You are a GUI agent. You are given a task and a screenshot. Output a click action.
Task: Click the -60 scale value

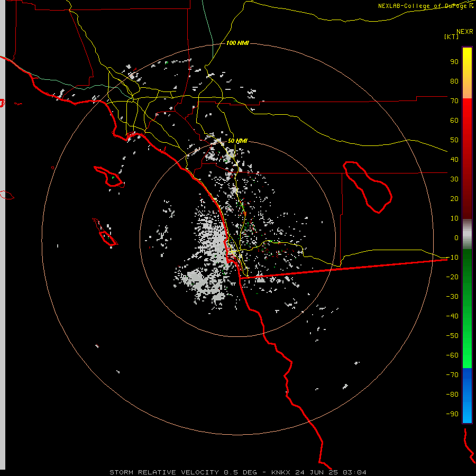coord(452,355)
